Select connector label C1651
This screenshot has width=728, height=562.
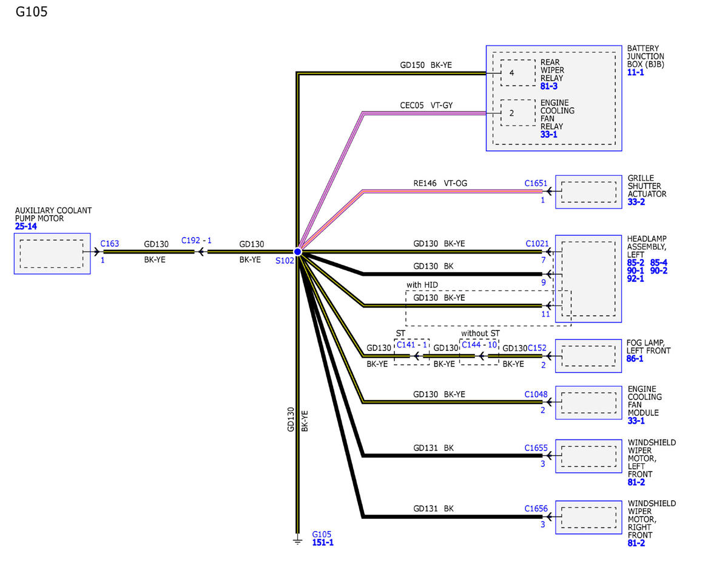536,182
